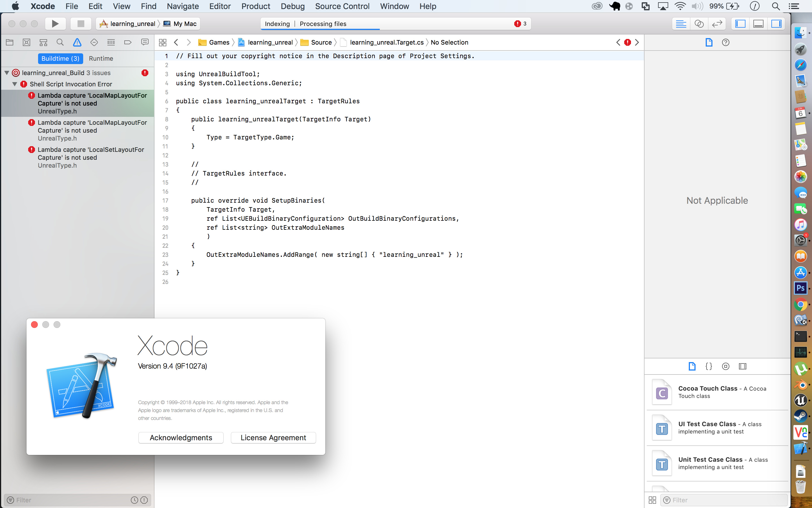Screen dimensions: 812x508
Task: Select the LocalSetLayoutFor lambda capture error
Action: point(78,157)
